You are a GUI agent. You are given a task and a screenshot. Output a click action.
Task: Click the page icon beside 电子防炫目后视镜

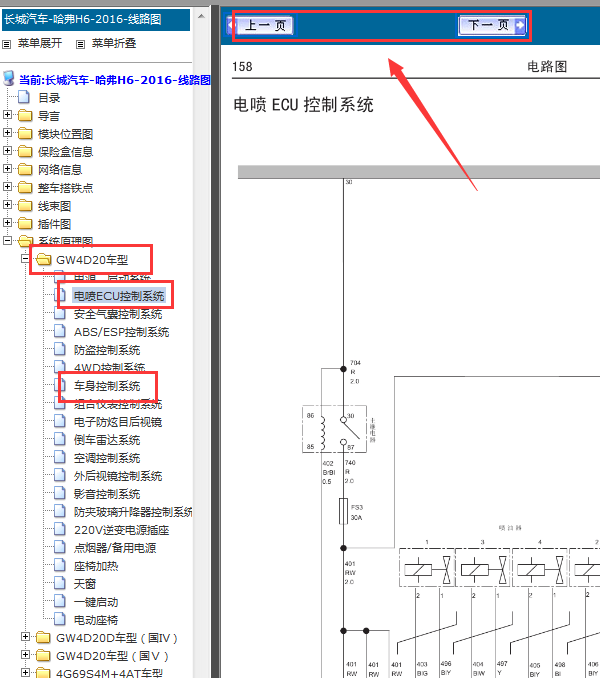point(60,422)
